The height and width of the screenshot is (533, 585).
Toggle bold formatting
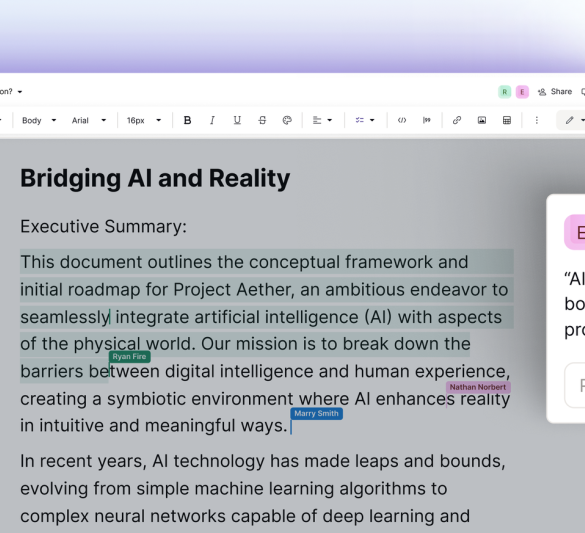coord(187,120)
